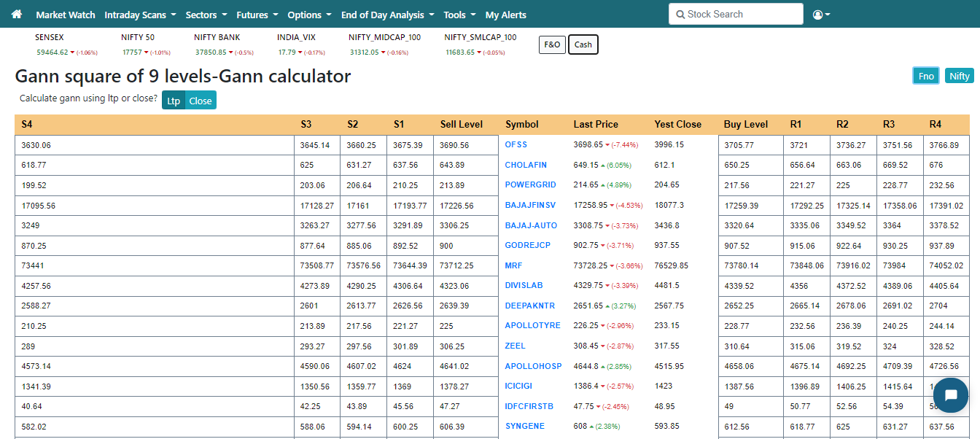Open the user account icon menu
This screenshot has width=980, height=439.
point(821,15)
